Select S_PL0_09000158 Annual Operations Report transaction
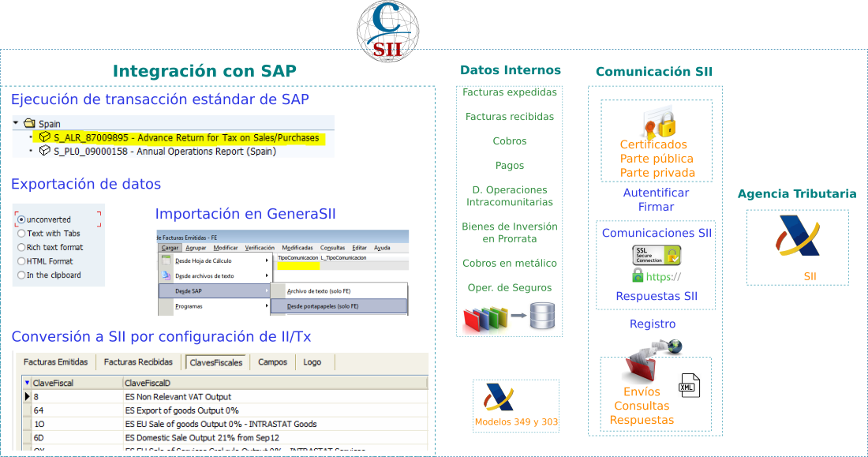868x457 pixels. (x=164, y=152)
